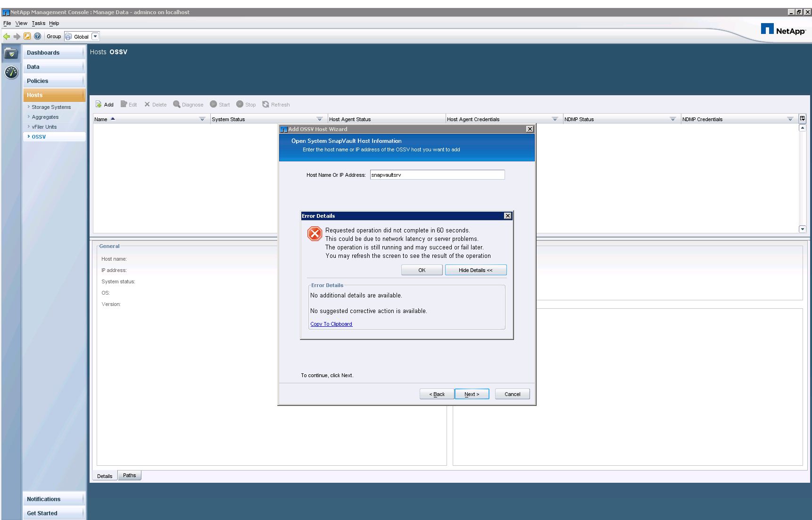Screen dimensions: 812x520
Task: Click the Hide Details << button
Action: pyautogui.click(x=476, y=270)
